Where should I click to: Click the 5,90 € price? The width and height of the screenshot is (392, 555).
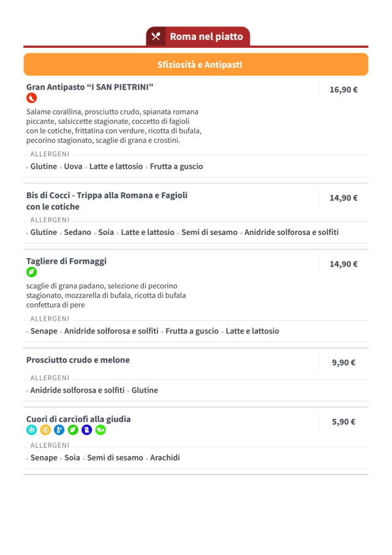tap(344, 422)
